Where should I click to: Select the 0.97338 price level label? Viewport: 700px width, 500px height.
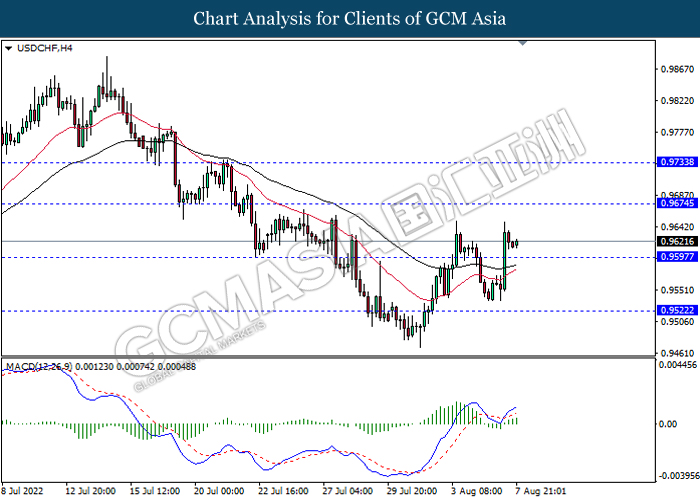click(677, 162)
